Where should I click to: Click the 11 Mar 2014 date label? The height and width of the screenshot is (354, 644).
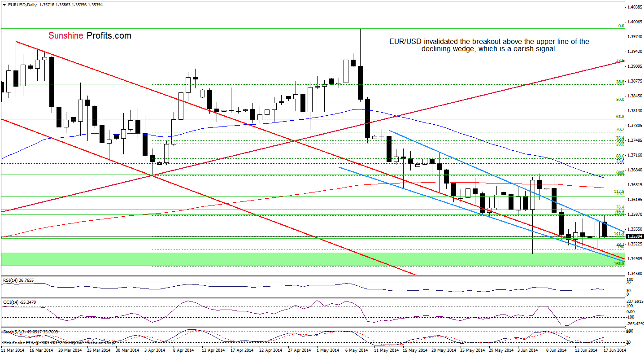(13, 350)
